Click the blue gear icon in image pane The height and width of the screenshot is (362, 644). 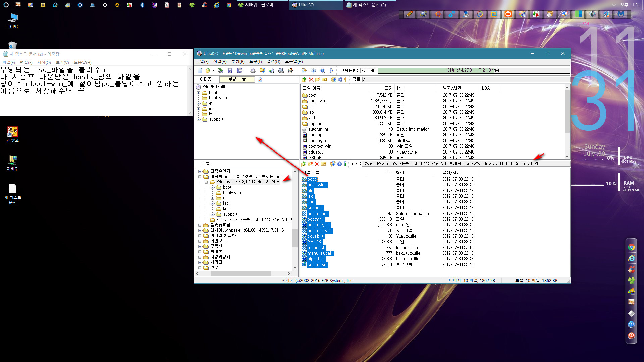pyautogui.click(x=340, y=79)
